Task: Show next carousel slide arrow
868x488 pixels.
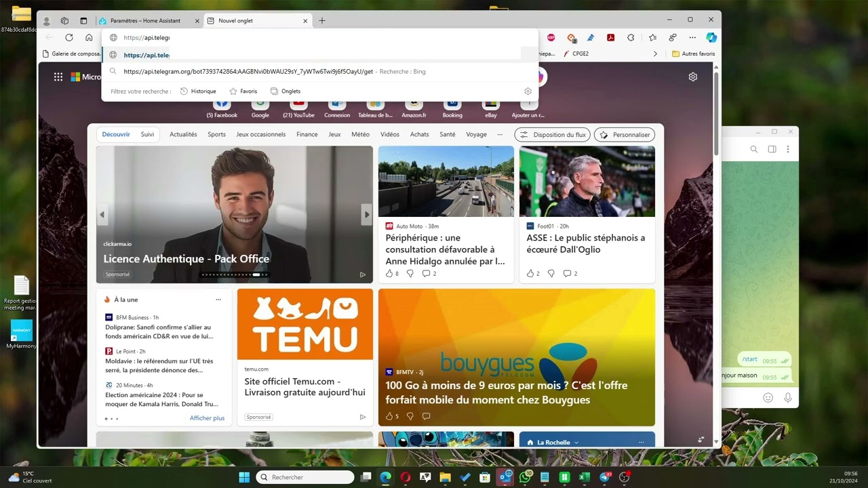Action: [366, 215]
